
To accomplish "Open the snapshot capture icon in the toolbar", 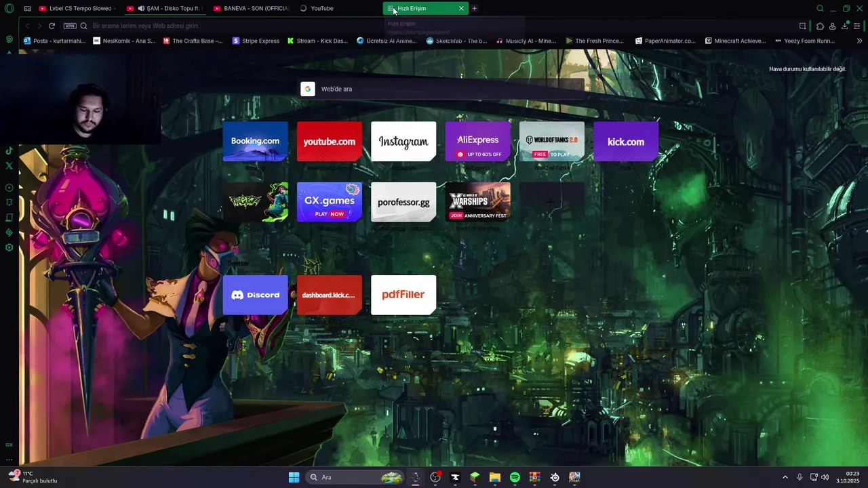I will point(802,26).
